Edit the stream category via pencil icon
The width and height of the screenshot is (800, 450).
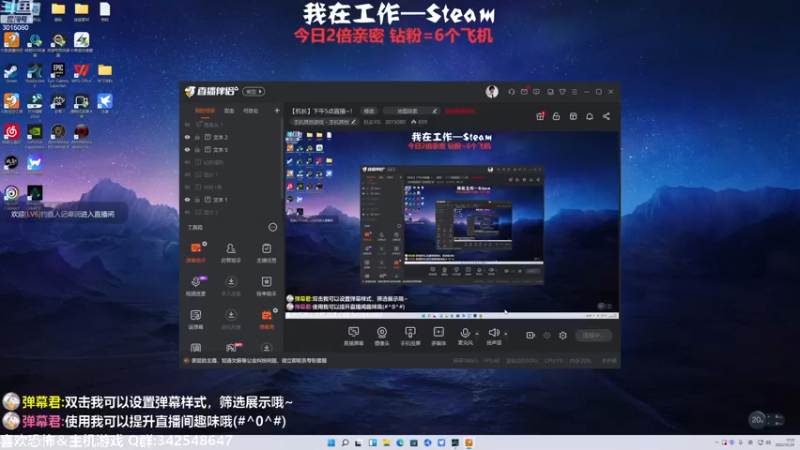353,122
